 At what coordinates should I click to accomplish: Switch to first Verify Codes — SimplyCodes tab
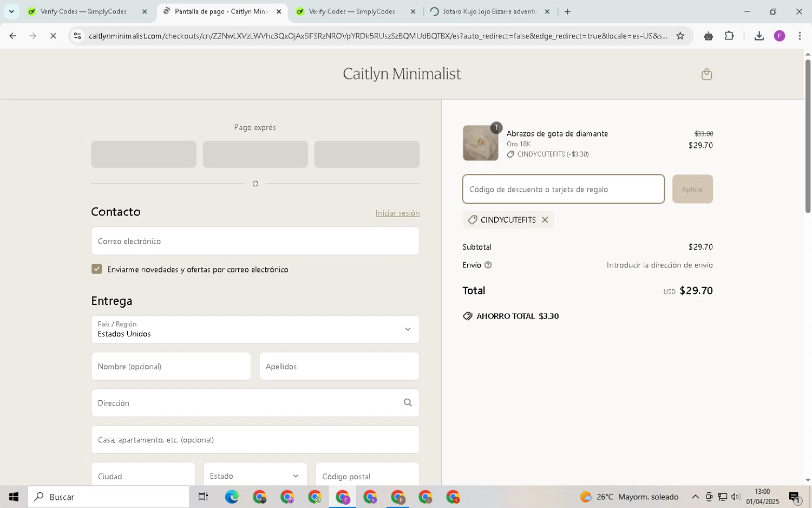point(83,11)
